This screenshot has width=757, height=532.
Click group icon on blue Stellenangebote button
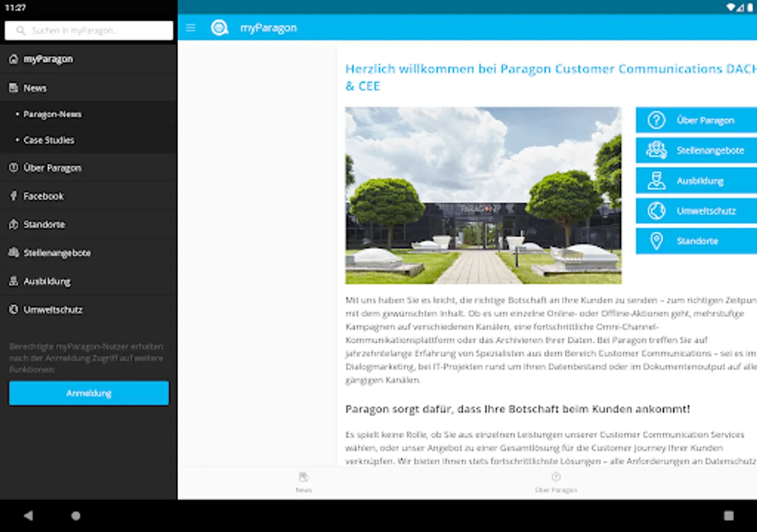pos(656,150)
